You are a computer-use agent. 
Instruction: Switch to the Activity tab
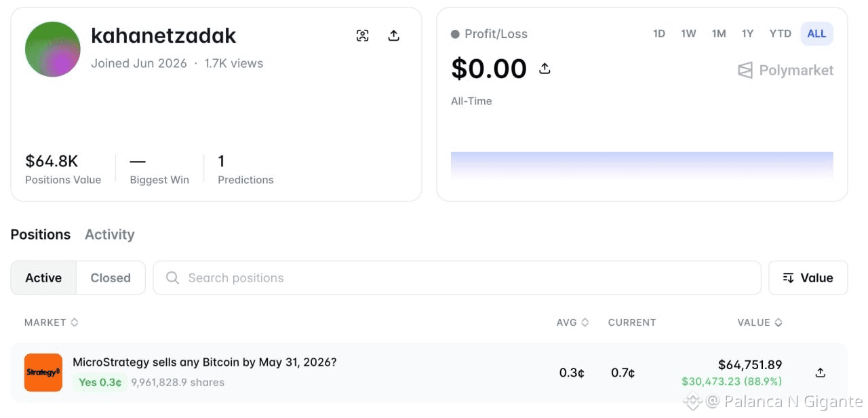pos(110,234)
